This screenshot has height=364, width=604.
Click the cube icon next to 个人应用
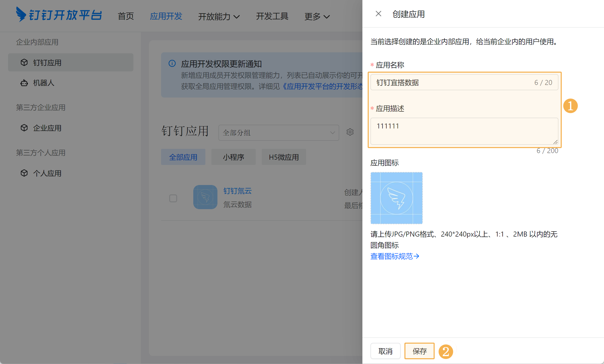click(x=24, y=173)
